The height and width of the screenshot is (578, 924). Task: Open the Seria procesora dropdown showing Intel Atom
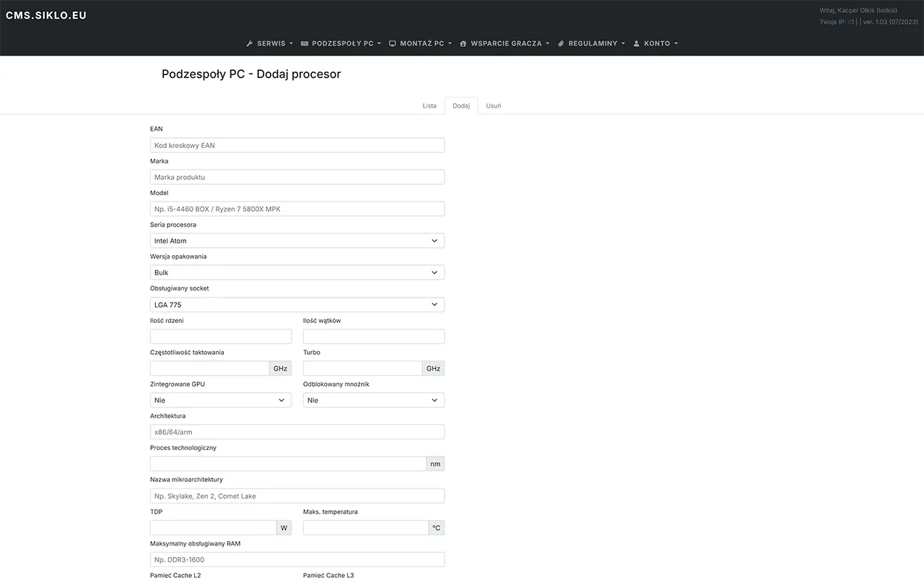(x=297, y=240)
